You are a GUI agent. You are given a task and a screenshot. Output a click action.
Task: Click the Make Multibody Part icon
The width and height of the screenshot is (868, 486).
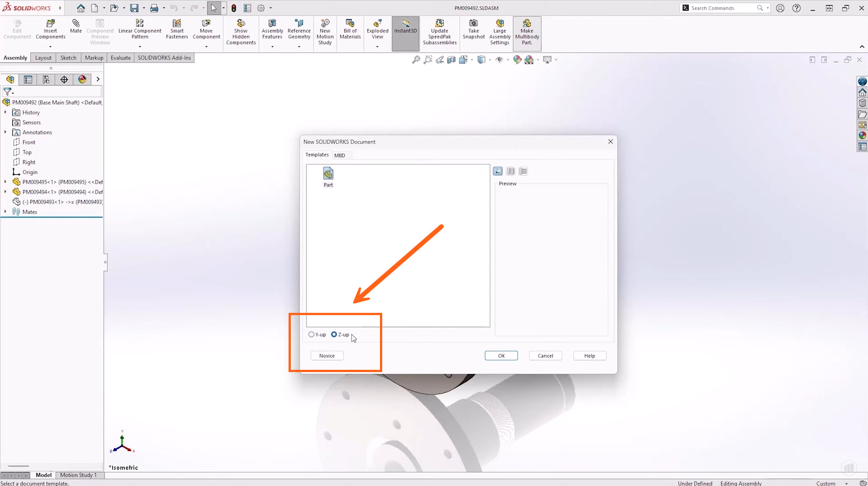pos(526,24)
